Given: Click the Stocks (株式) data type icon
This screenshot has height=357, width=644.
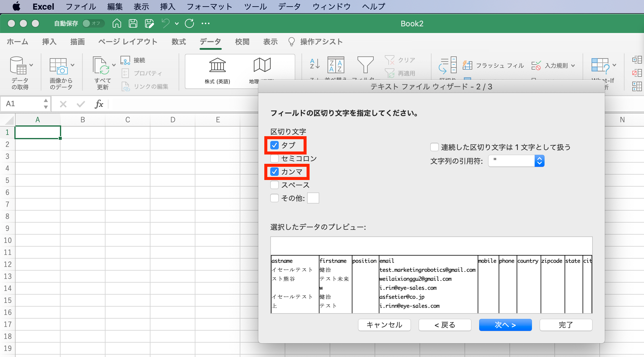Looking at the screenshot, I should click(217, 65).
